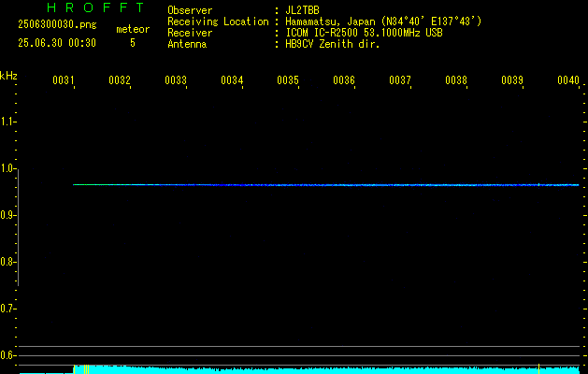Click the 0.6 kHz axis label

[x=7, y=355]
